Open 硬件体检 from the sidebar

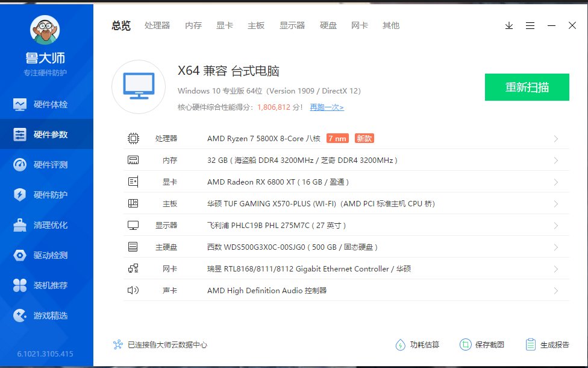click(x=46, y=104)
